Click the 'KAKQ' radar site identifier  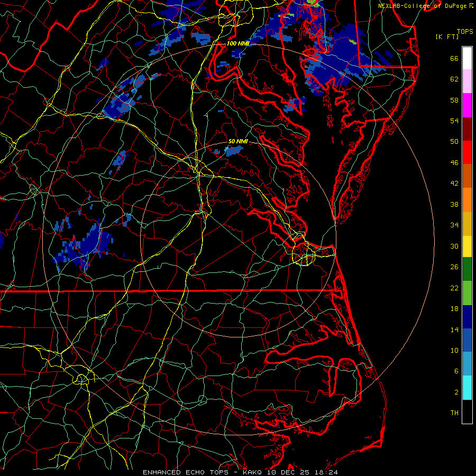(253, 472)
